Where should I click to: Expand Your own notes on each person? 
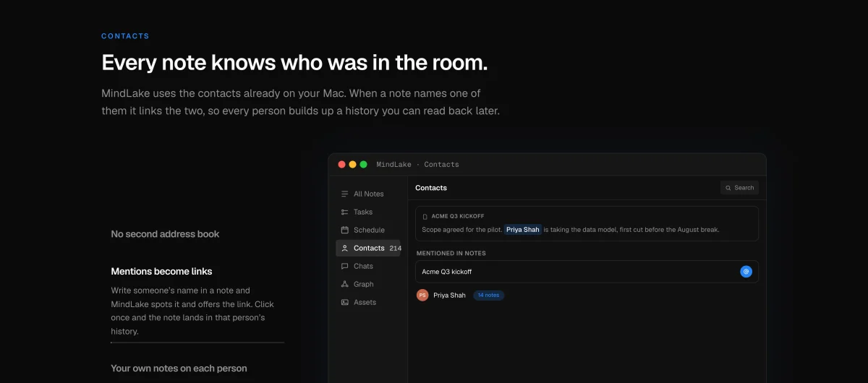click(179, 369)
